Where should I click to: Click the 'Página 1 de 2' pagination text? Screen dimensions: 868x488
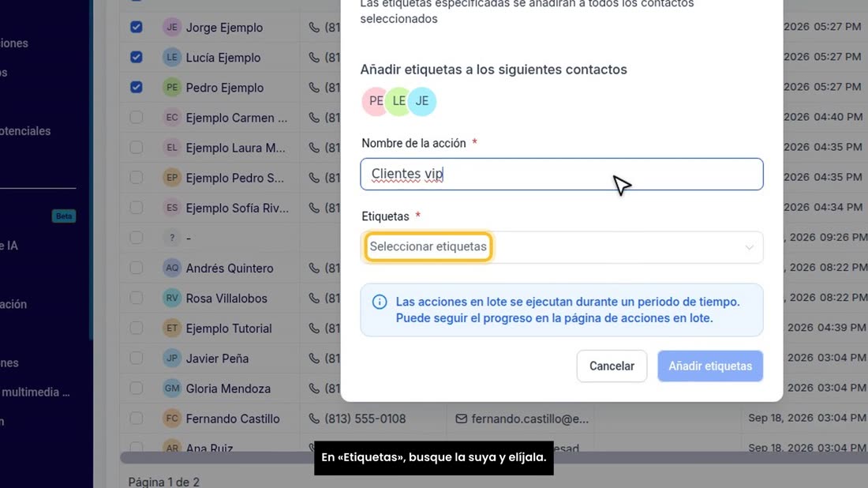[x=164, y=482]
